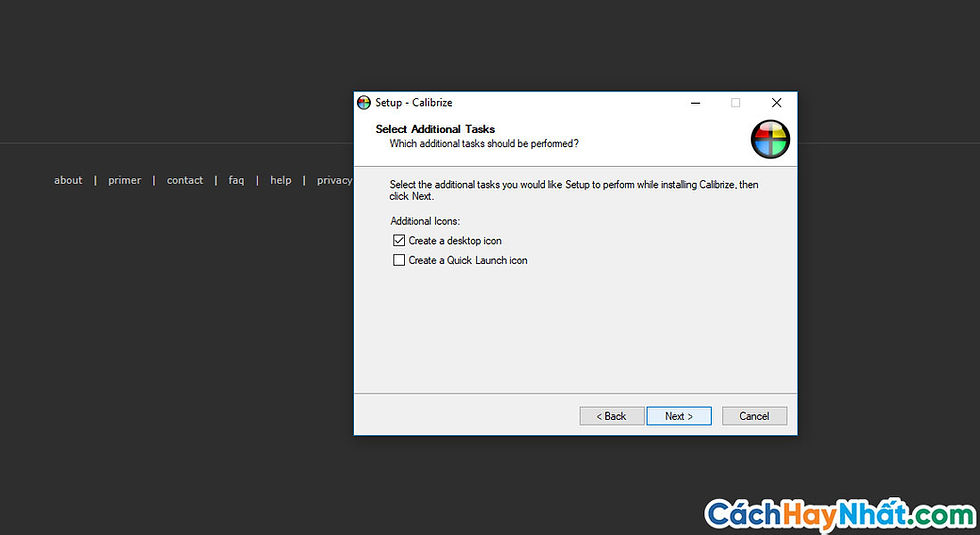The height and width of the screenshot is (535, 980).
Task: Enable Create a Quick Launch icon
Action: [x=399, y=260]
